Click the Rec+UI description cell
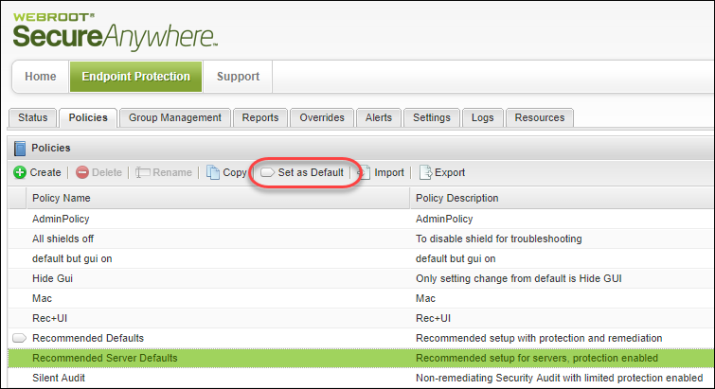715x389 pixels. pyautogui.click(x=433, y=318)
